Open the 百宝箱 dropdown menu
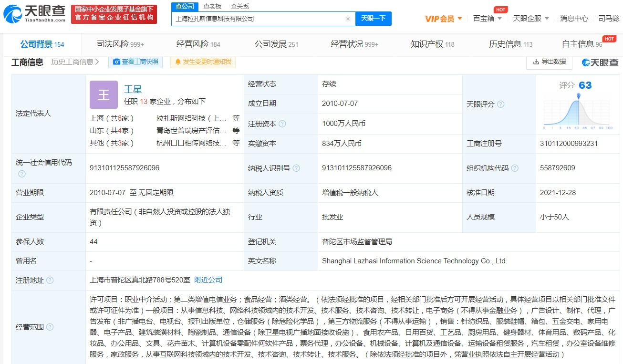 pos(488,19)
